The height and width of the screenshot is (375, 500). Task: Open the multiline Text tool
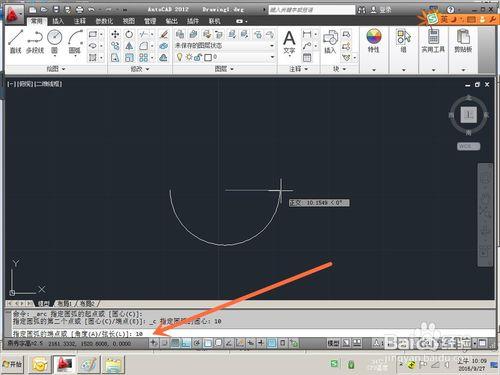click(289, 42)
